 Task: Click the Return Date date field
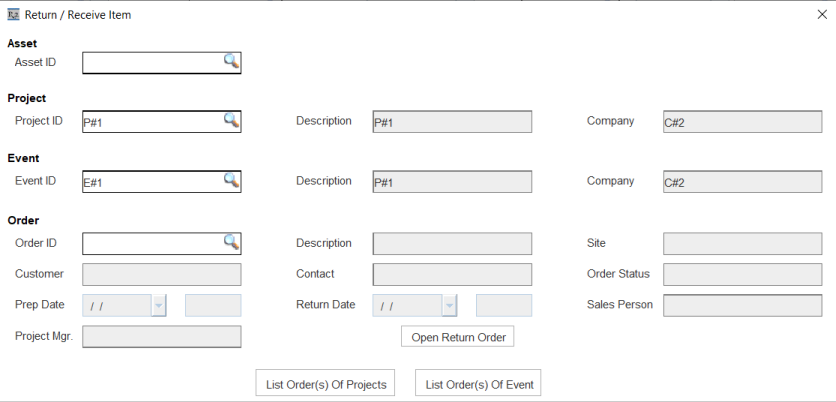point(407,305)
